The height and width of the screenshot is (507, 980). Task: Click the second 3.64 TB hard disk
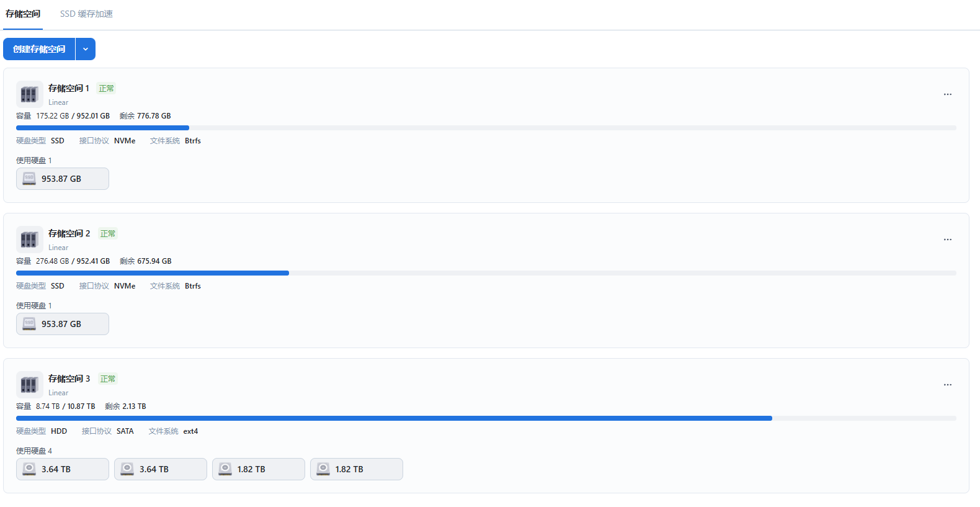click(161, 469)
